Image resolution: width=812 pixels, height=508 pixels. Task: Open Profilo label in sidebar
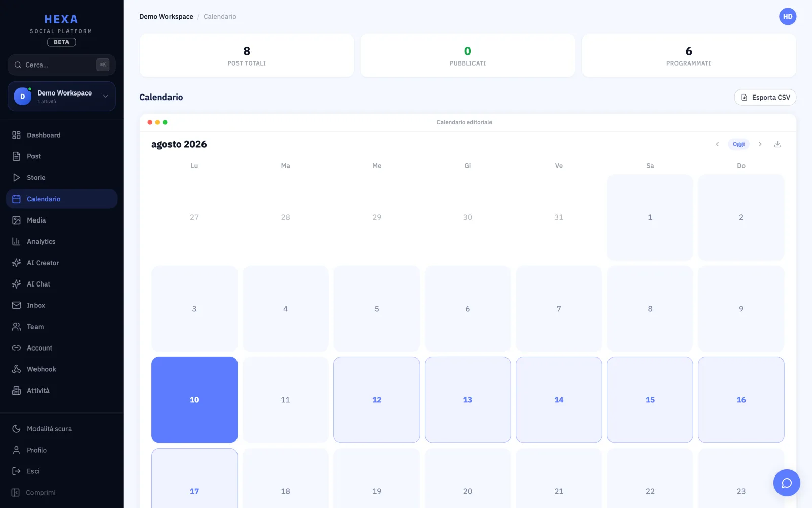coord(37,450)
